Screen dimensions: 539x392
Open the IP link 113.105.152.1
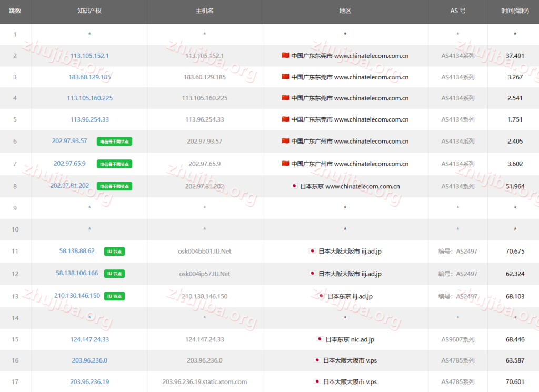tap(89, 56)
